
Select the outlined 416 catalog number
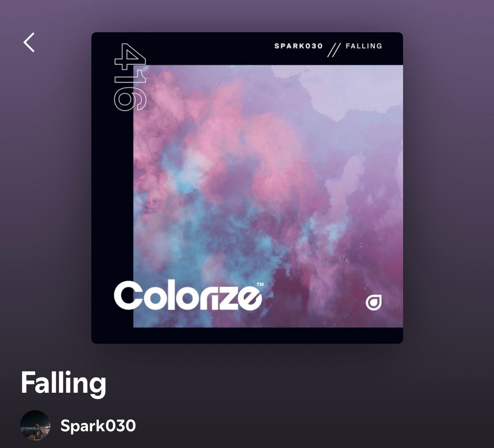pyautogui.click(x=130, y=77)
